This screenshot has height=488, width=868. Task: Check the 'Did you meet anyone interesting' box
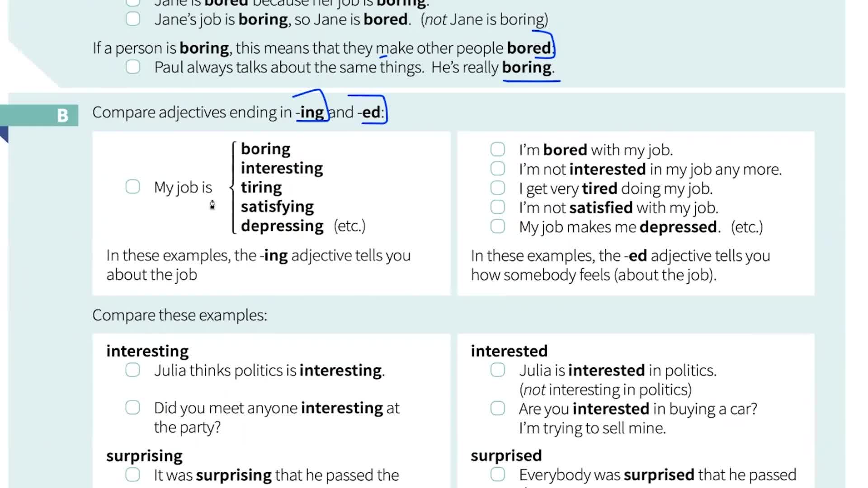132,408
